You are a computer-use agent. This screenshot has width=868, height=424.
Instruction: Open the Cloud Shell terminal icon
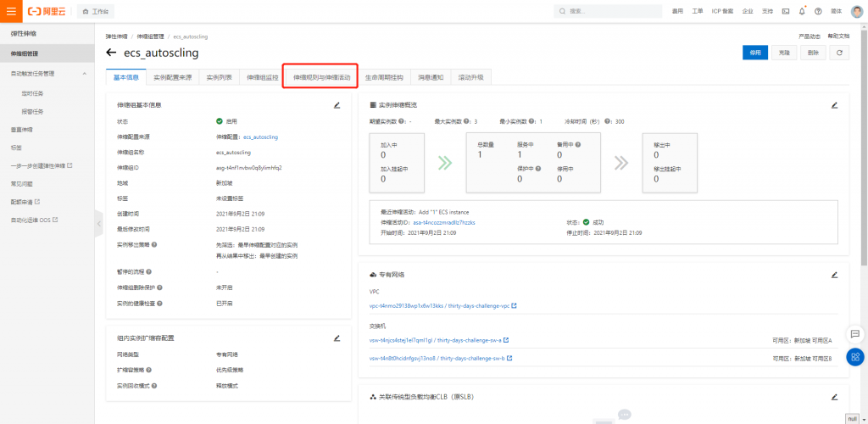coord(786,11)
